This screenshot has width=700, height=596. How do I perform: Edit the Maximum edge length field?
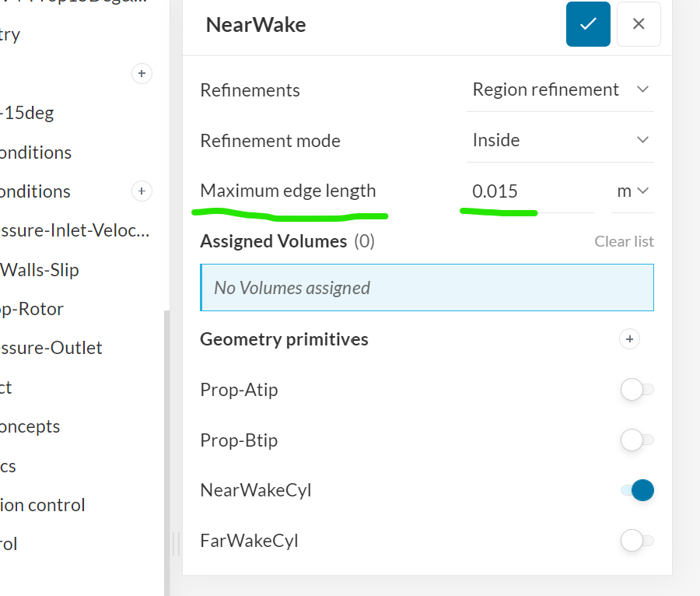pyautogui.click(x=529, y=191)
